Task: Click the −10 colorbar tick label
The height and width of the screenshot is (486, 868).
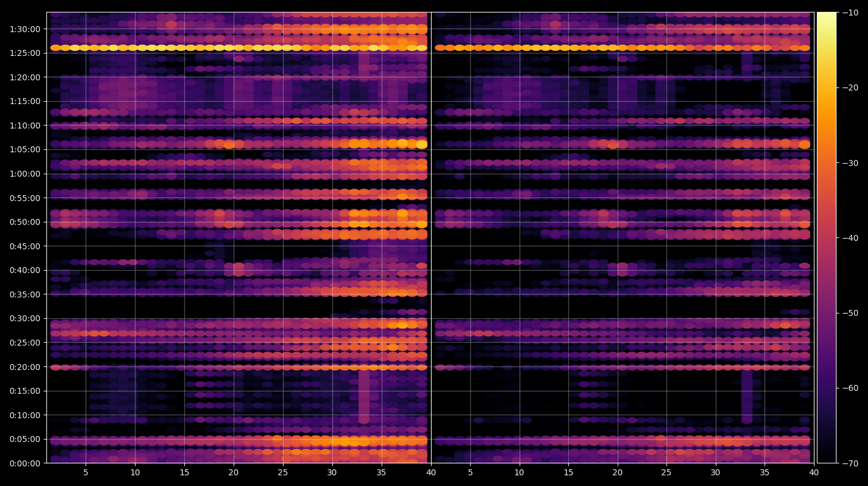Action: pyautogui.click(x=850, y=12)
